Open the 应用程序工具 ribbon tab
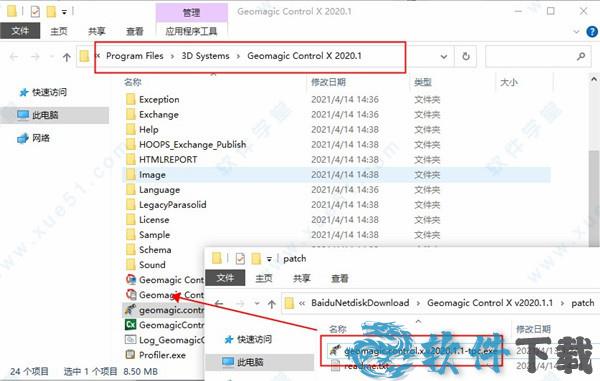Screen dimensions: 600x381 pos(191,31)
